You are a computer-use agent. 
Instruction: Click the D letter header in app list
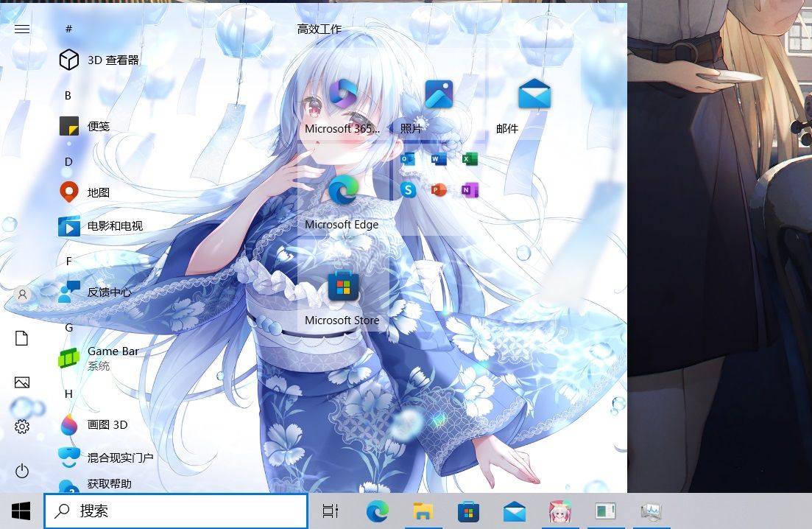pyautogui.click(x=68, y=161)
